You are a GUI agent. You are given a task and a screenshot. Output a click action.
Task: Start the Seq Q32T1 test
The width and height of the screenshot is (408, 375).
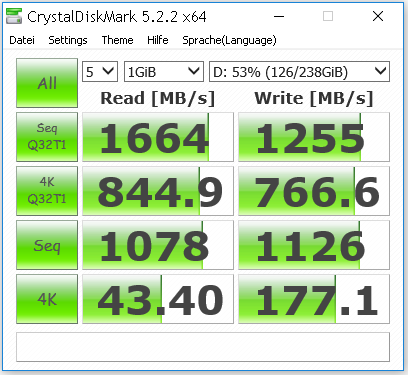[x=47, y=137]
